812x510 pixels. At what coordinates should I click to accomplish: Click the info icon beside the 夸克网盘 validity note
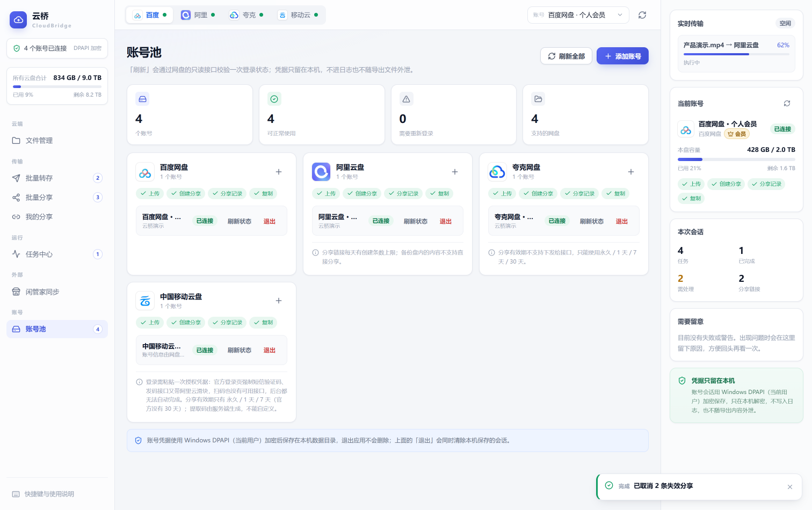click(x=491, y=252)
